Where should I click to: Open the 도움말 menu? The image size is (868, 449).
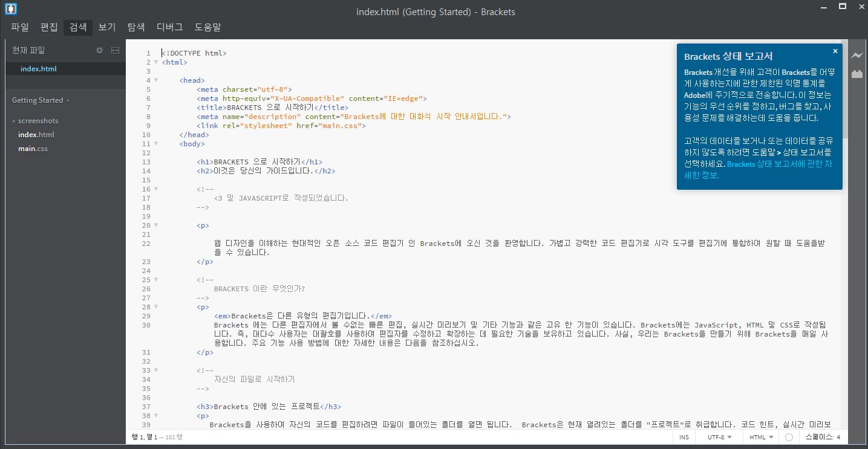click(x=207, y=27)
